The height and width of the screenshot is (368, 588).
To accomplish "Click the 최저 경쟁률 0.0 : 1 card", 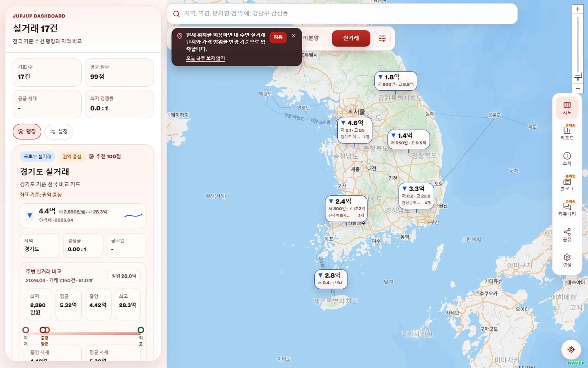I will (x=119, y=104).
